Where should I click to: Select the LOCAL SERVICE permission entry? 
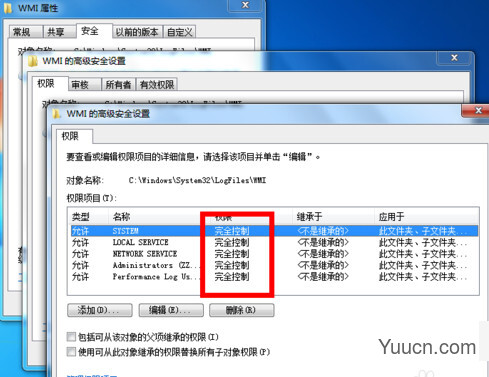(273, 242)
